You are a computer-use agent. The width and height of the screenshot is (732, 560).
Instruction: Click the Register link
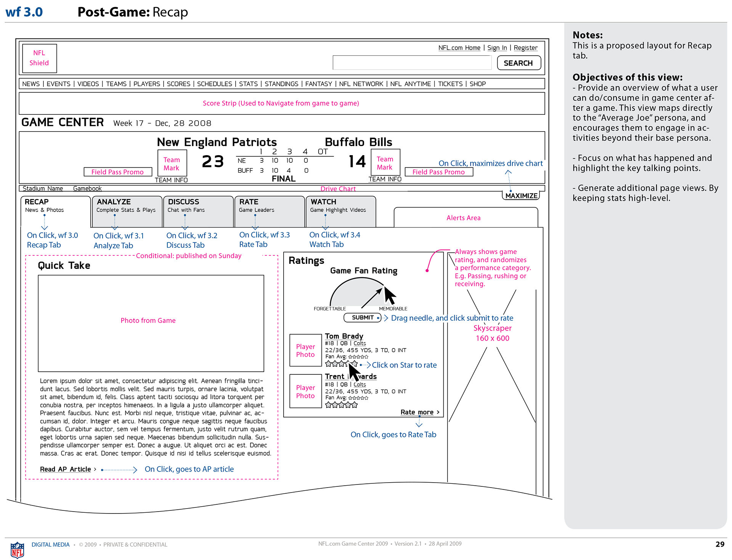tap(525, 48)
